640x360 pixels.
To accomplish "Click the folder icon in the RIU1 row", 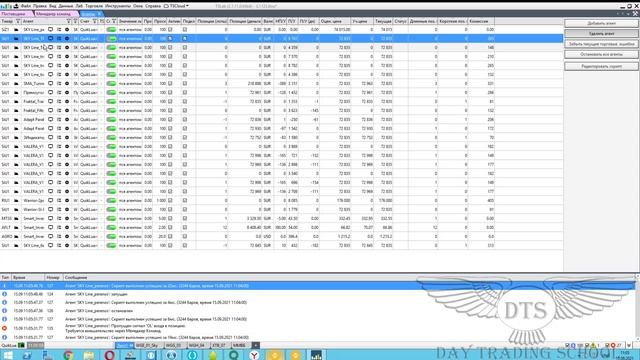I will pyautogui.click(x=16, y=201).
